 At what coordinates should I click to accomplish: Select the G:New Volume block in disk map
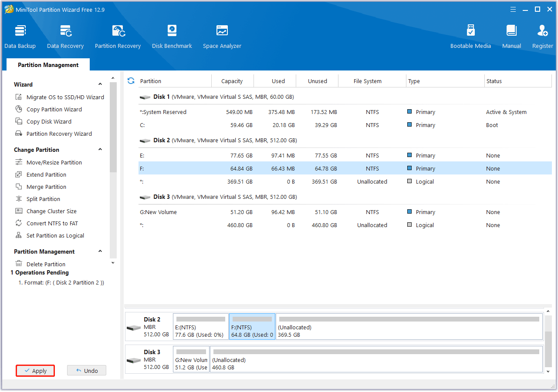point(191,360)
